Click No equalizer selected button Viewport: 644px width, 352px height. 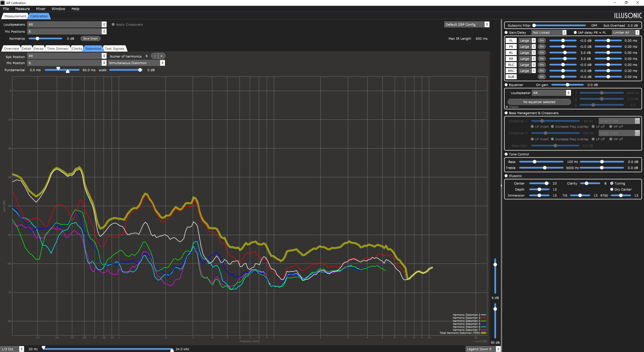point(539,102)
